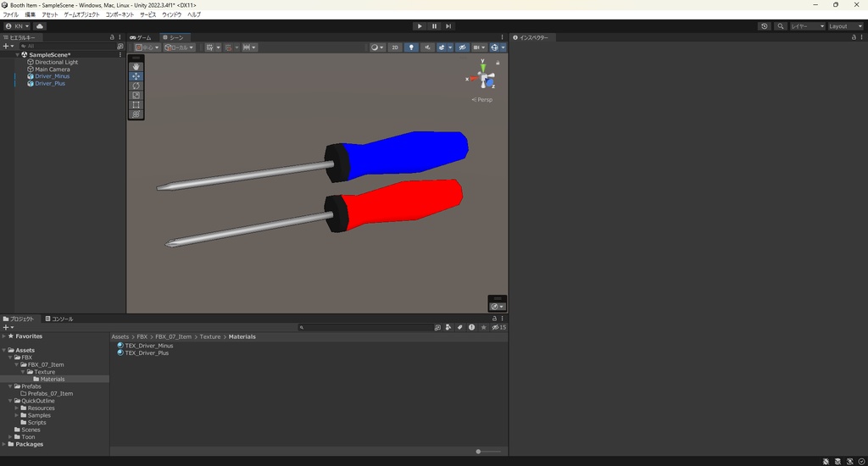868x466 pixels.
Task: Click the TEX_Driver_Minus material icon
Action: [120, 346]
